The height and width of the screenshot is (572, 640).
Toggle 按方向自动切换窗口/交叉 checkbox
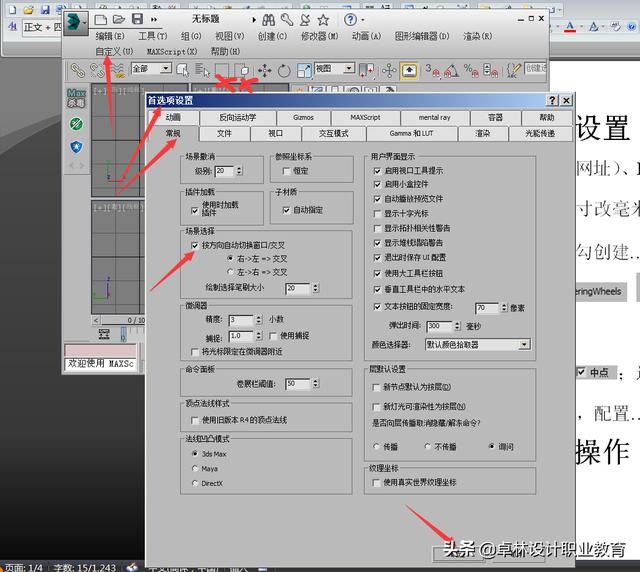pos(195,245)
